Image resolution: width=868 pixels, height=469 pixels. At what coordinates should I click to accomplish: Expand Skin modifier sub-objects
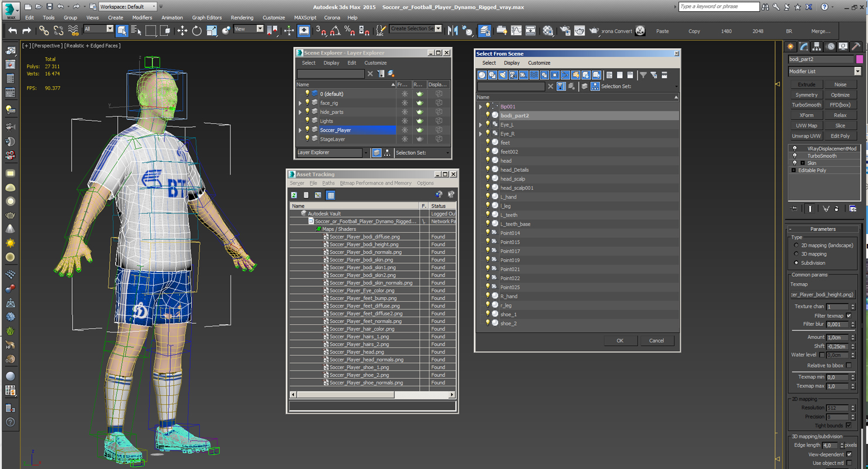(802, 163)
